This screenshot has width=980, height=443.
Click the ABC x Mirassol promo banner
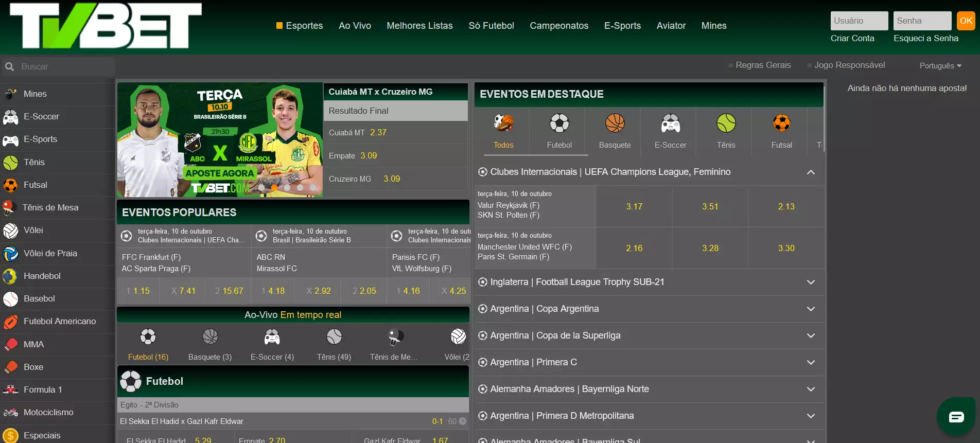point(220,140)
